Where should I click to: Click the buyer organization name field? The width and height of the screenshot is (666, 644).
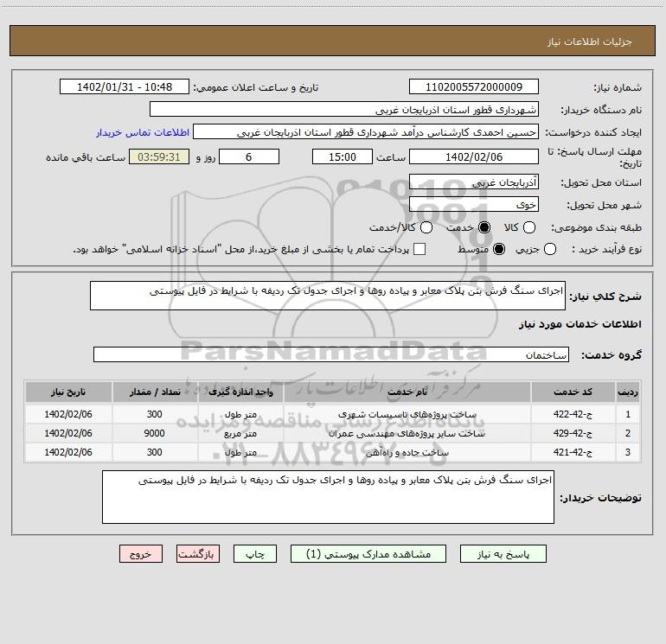[344, 110]
